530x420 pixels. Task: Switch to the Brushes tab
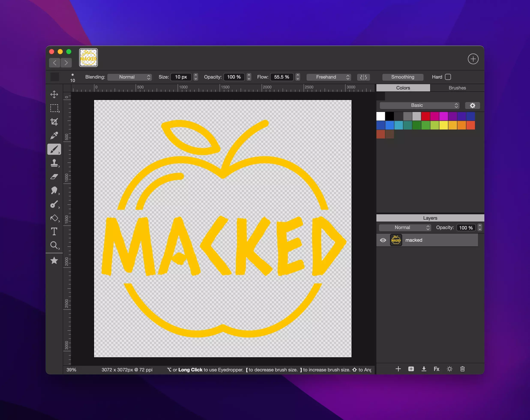point(457,88)
